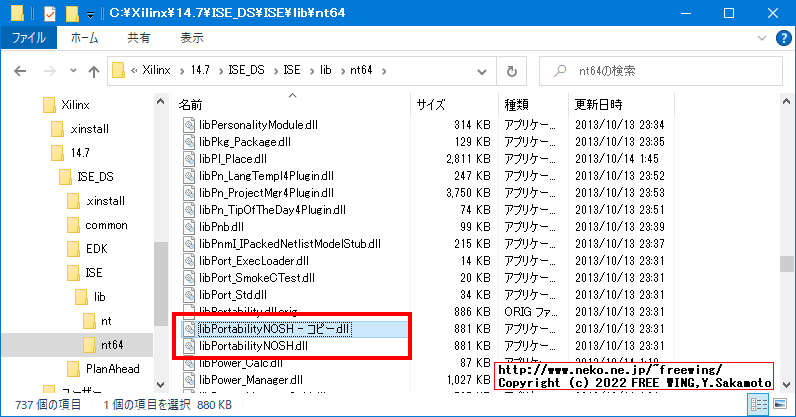Select libPortabilityNOSH.dll file name

[x=253, y=346]
